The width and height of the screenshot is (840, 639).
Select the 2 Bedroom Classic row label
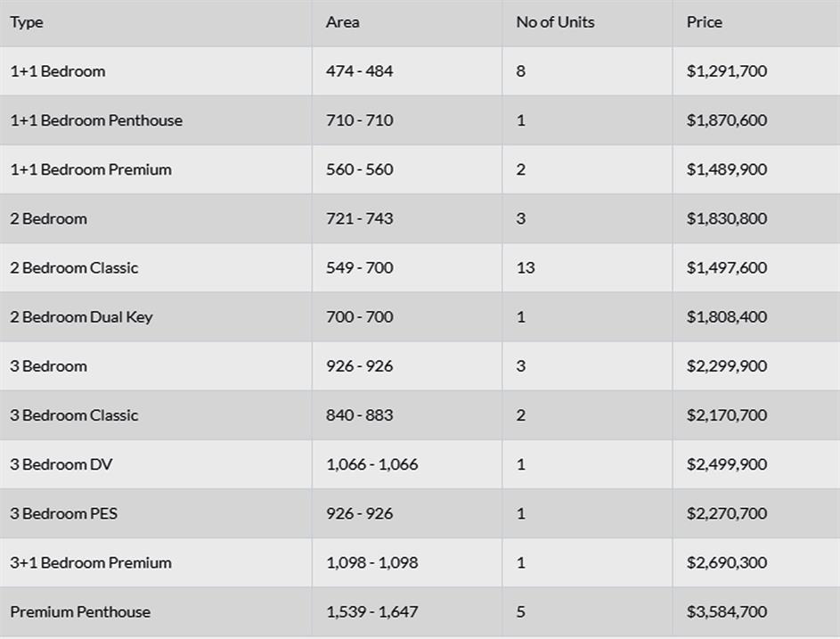point(74,267)
